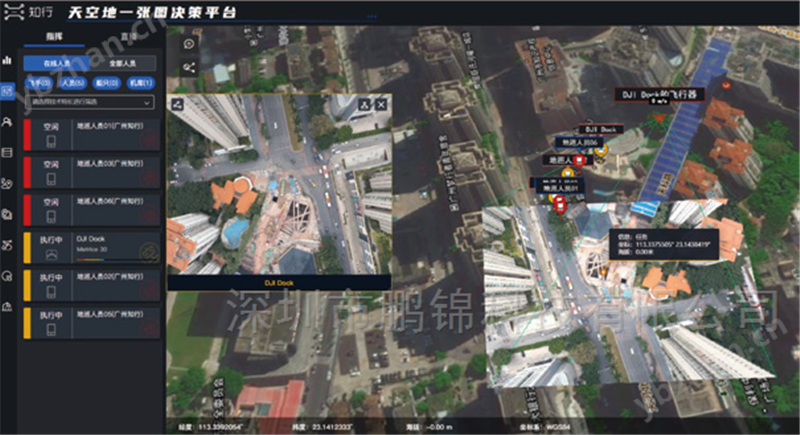800x435 pixels.
Task: Click the DJI Dock的飞行器 map label
Action: pyautogui.click(x=660, y=94)
